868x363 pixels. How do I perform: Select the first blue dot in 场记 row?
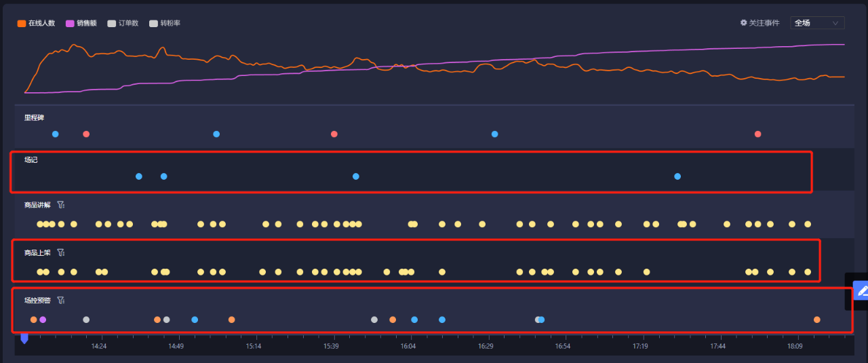pyautogui.click(x=139, y=176)
